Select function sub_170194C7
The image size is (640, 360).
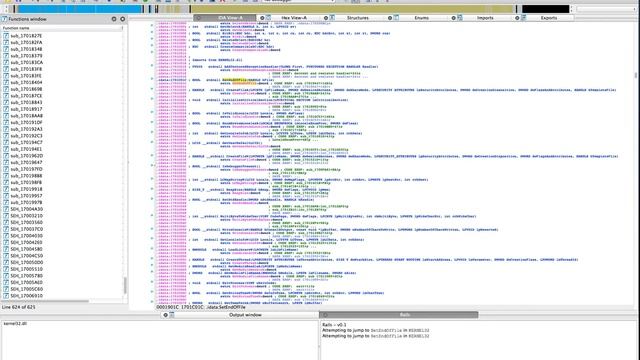(x=26, y=142)
